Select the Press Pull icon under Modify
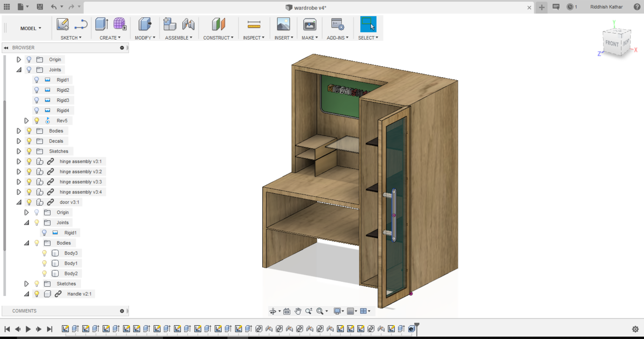The height and width of the screenshot is (339, 644). (x=145, y=24)
